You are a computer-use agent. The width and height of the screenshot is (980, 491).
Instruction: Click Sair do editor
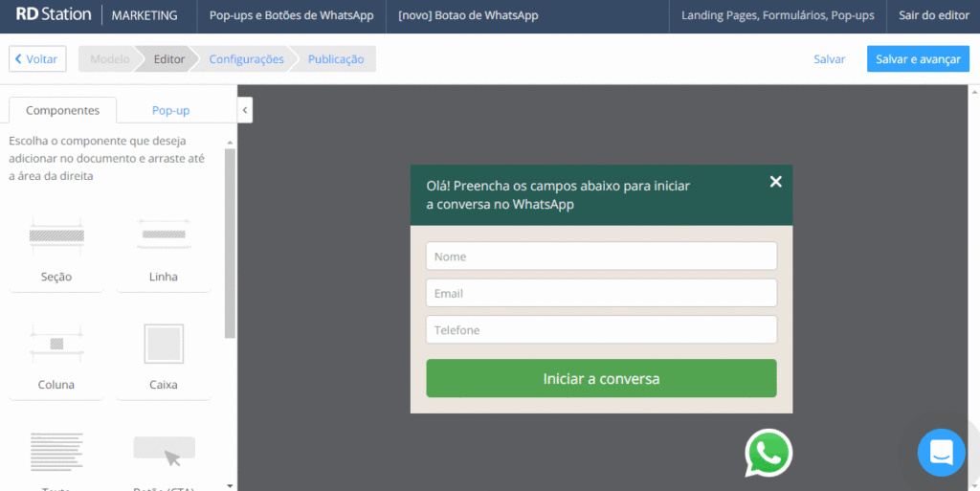(x=934, y=15)
